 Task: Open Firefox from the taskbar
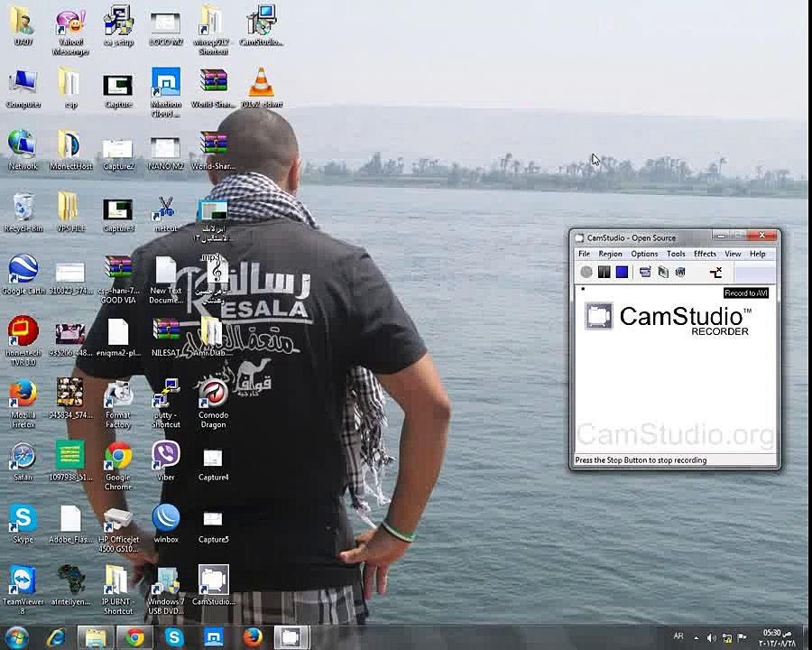click(x=253, y=637)
